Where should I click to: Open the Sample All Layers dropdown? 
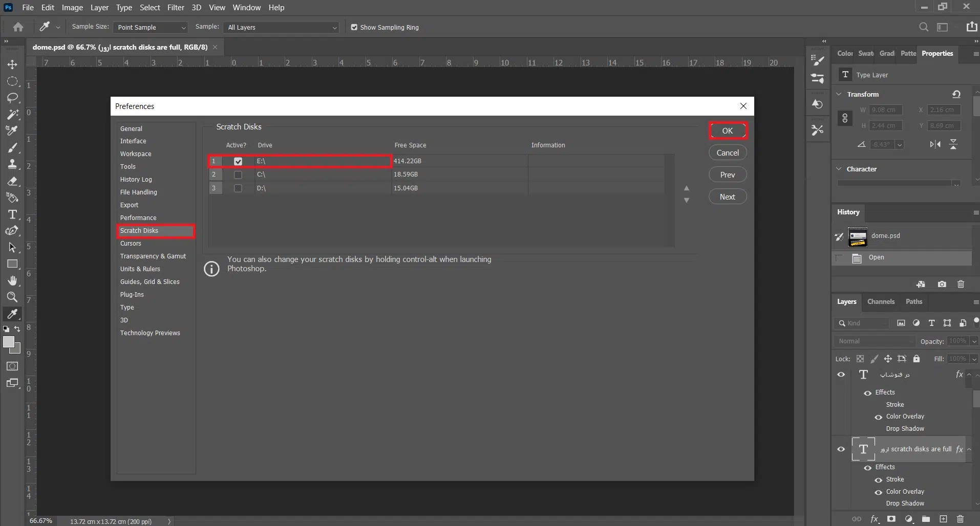pos(282,27)
